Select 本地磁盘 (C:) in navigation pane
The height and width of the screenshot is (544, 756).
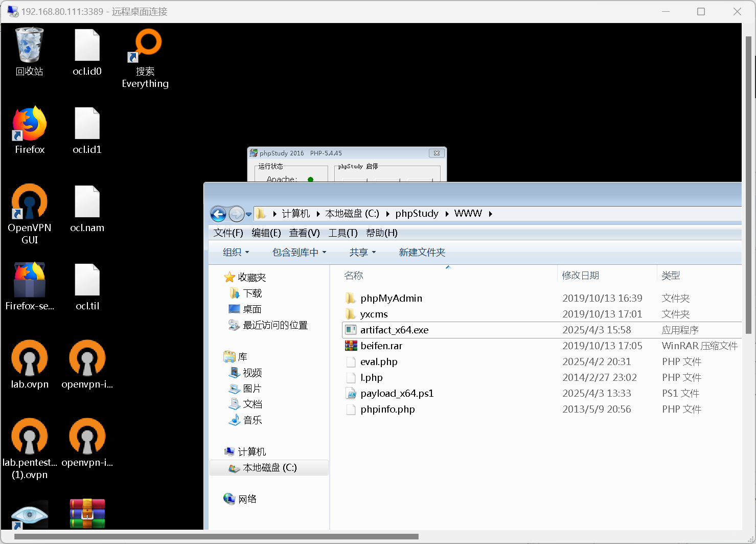tap(269, 468)
